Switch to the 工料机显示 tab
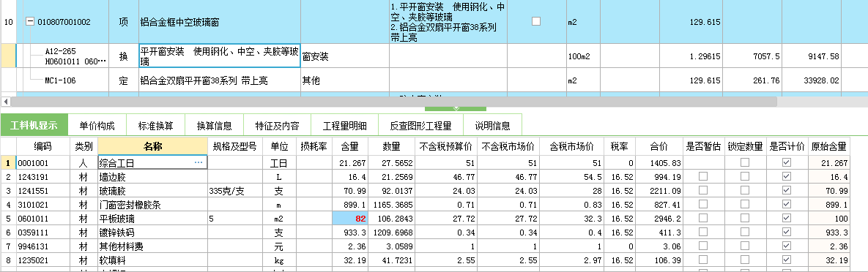The height and width of the screenshot is (272, 868). pyautogui.click(x=34, y=126)
